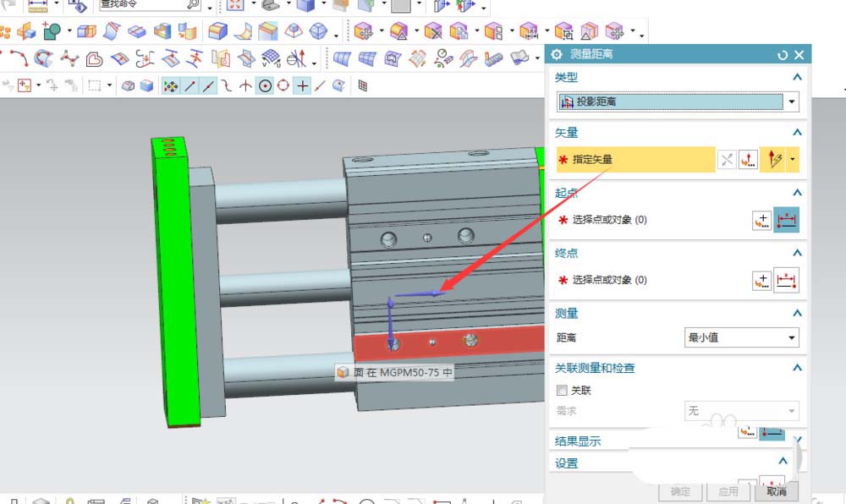Open the 投影距离 type dropdown
This screenshot has height=504, width=846.
(792, 101)
